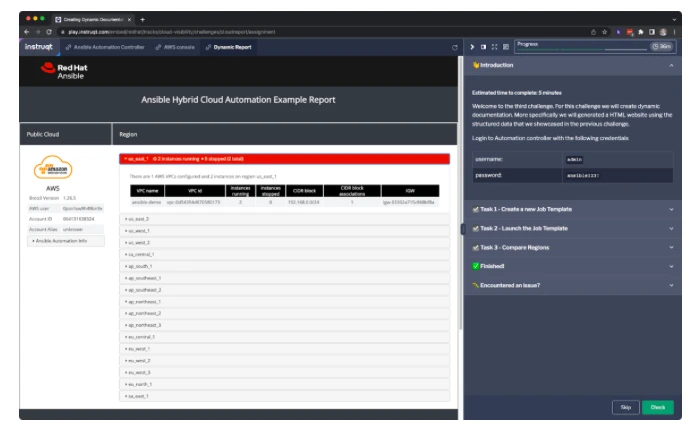Click the Skip button
This screenshot has width=693, height=432.
click(625, 407)
